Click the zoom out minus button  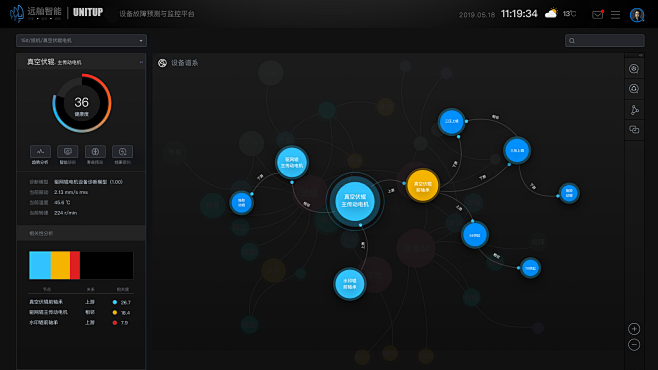[634, 345]
